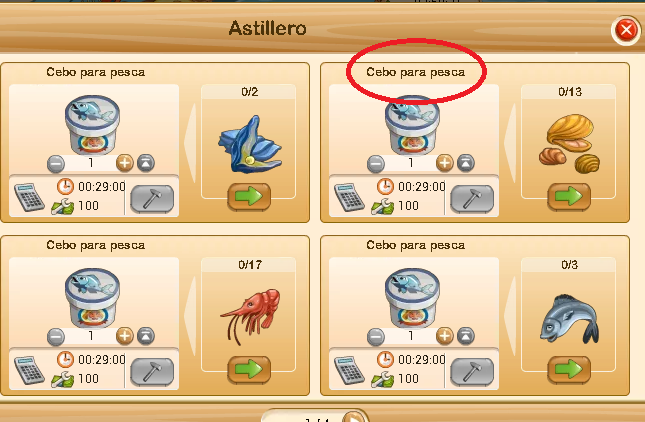This screenshot has width=645, height=422.
Task: Set maximum quantity in shrimp panel
Action: (146, 336)
